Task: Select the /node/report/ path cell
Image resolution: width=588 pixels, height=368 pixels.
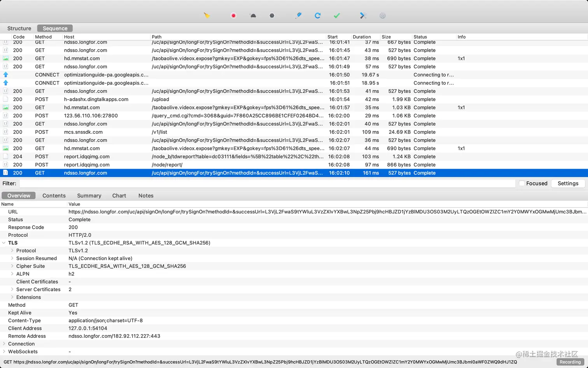Action: (167, 165)
